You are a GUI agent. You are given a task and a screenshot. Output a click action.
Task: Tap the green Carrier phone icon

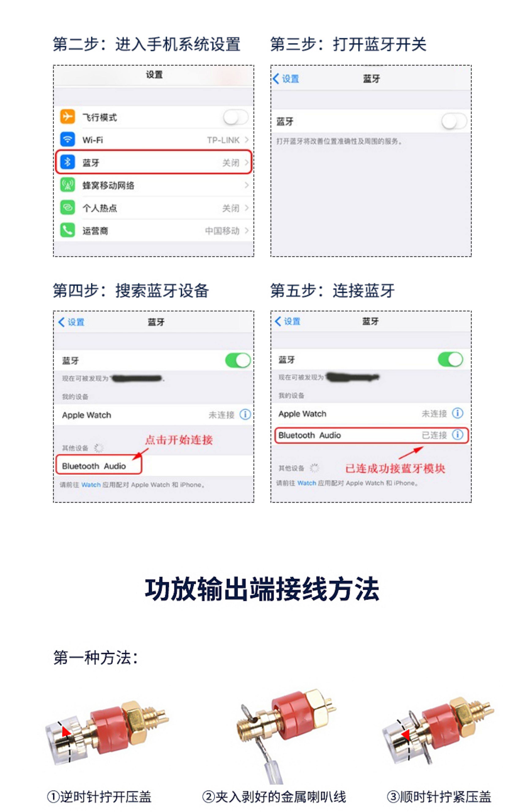click(67, 230)
